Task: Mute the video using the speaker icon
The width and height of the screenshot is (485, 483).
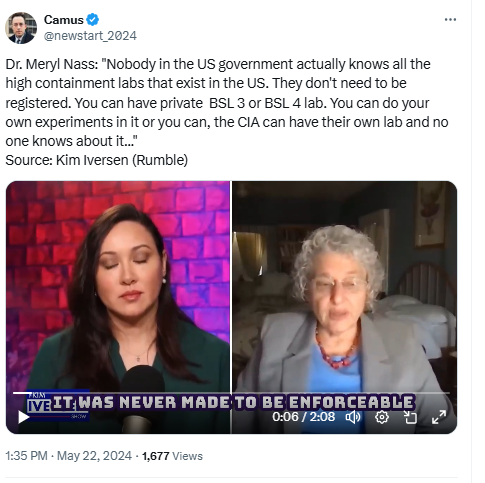Action: pyautogui.click(x=353, y=417)
